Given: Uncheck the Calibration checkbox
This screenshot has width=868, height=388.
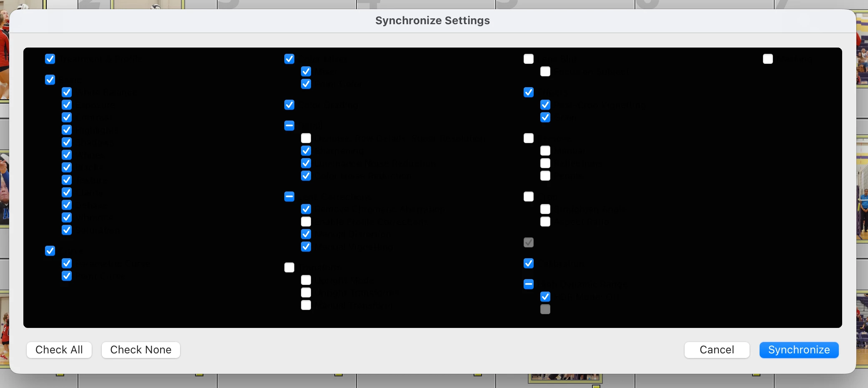Looking at the screenshot, I should tap(529, 263).
